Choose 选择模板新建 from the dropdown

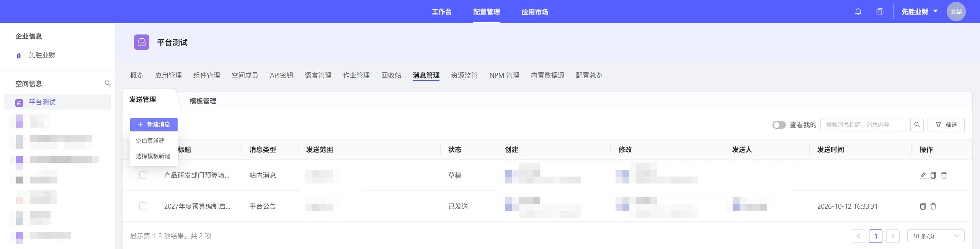154,156
